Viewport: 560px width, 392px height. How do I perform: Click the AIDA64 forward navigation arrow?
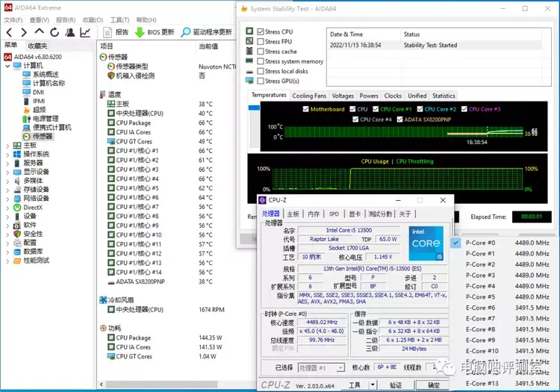pyautogui.click(x=24, y=33)
